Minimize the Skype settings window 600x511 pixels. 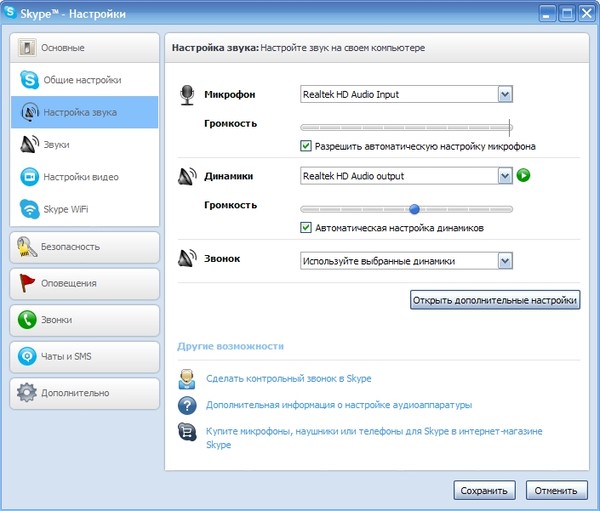pos(547,14)
